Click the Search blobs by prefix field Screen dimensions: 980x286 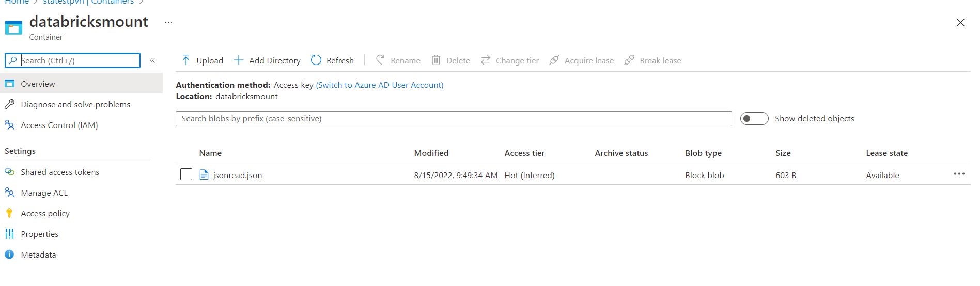click(453, 119)
